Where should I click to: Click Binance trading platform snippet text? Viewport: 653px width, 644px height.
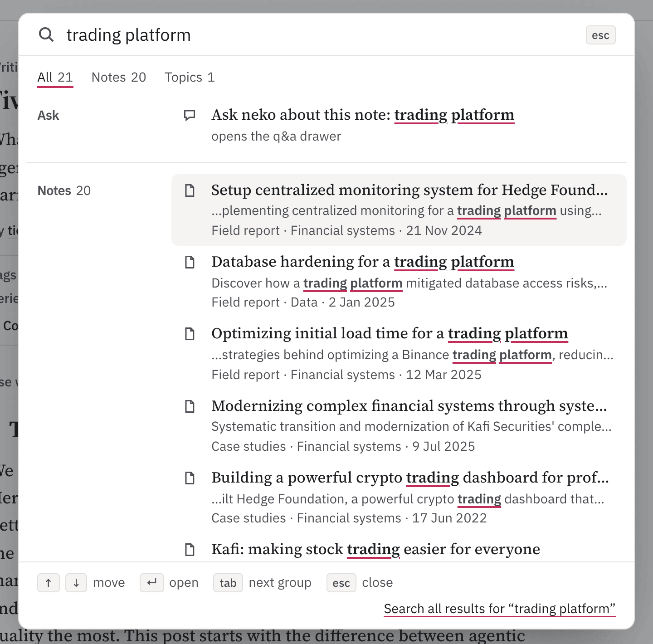(412, 355)
